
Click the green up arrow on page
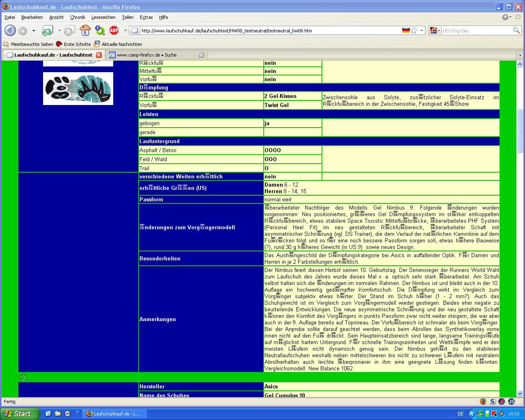pyautogui.click(x=23, y=377)
